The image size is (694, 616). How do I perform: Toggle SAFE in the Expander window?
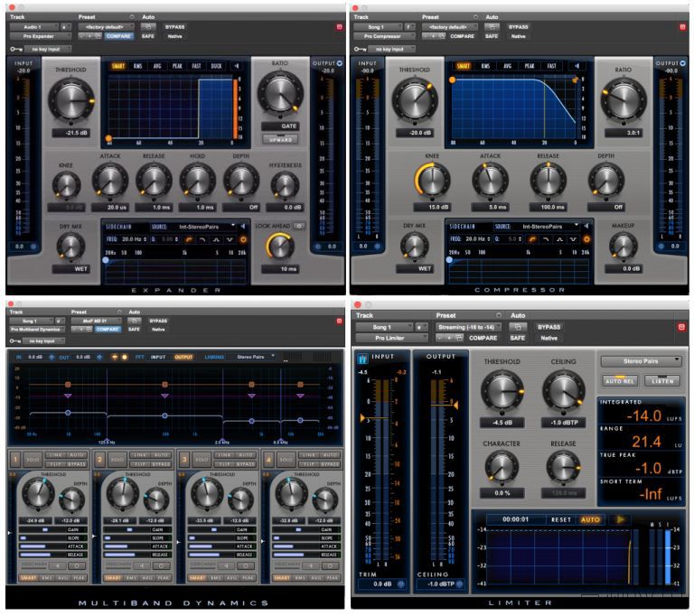tap(148, 36)
